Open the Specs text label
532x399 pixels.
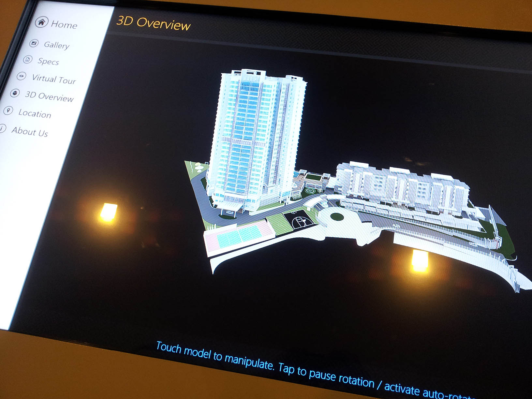48,61
